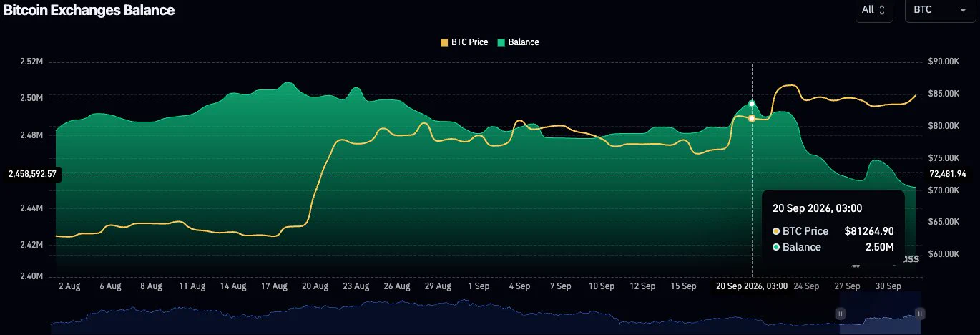Click the 20 Sep 2026, 03:00 axis marker

tap(752, 286)
